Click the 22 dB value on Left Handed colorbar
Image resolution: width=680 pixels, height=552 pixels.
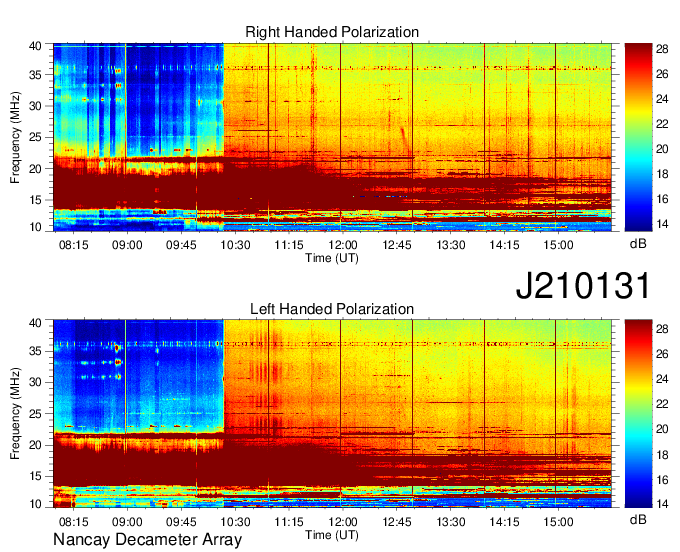tap(662, 404)
